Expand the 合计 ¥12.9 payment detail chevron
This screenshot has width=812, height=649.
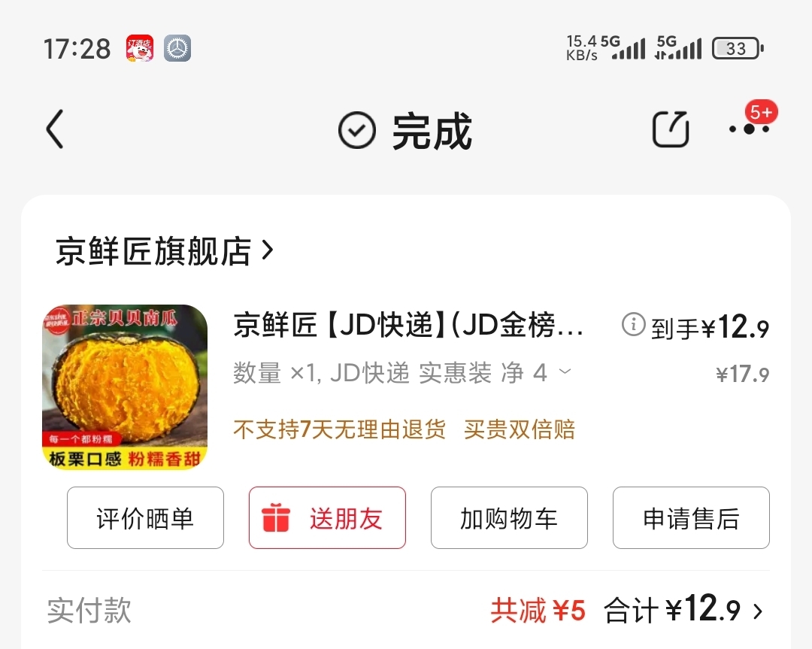[x=758, y=611]
